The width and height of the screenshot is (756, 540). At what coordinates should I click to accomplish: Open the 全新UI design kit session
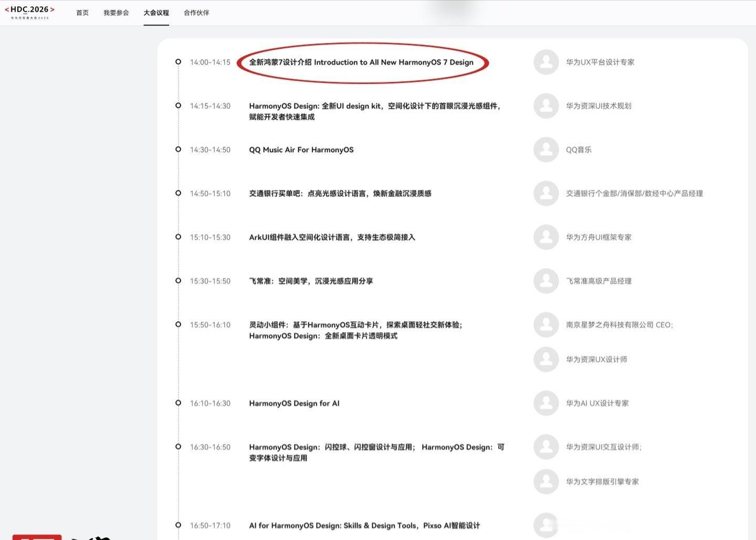tap(375, 111)
